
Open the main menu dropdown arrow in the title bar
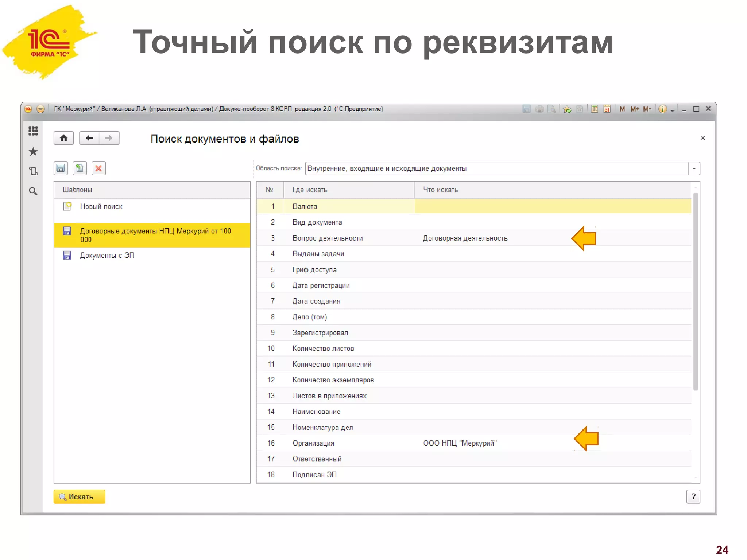click(40, 109)
